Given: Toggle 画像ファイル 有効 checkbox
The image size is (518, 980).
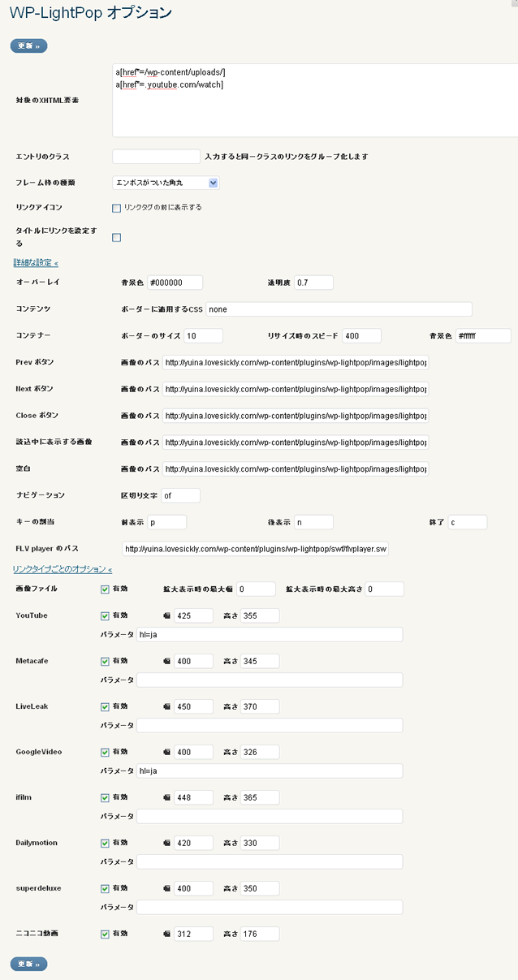Looking at the screenshot, I should 105,589.
